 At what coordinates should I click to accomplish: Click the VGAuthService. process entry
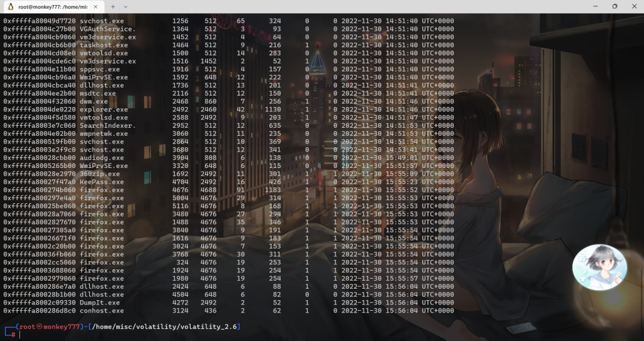(108, 29)
